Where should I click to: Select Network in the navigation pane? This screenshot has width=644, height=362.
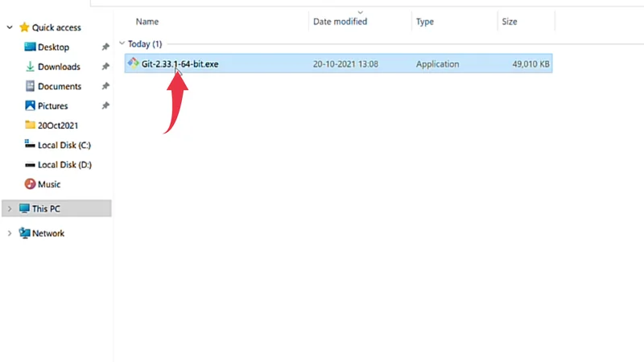[x=47, y=233]
